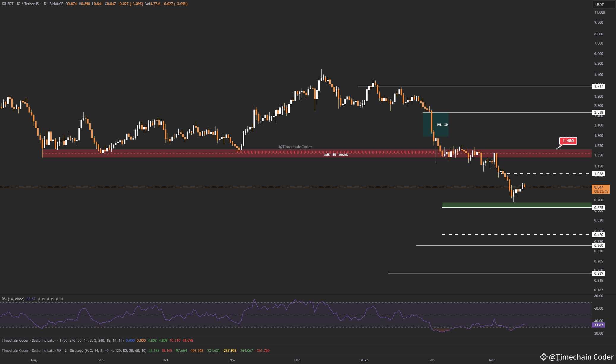Click the Aug label on time axis

point(34,360)
